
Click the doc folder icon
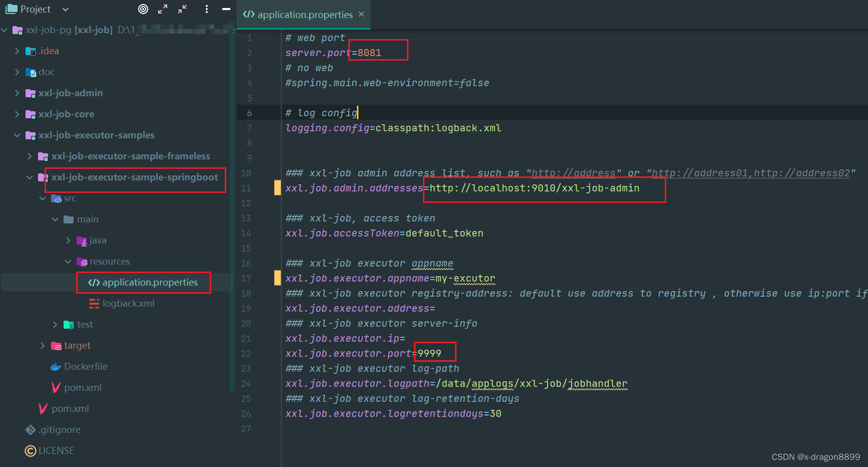31,72
